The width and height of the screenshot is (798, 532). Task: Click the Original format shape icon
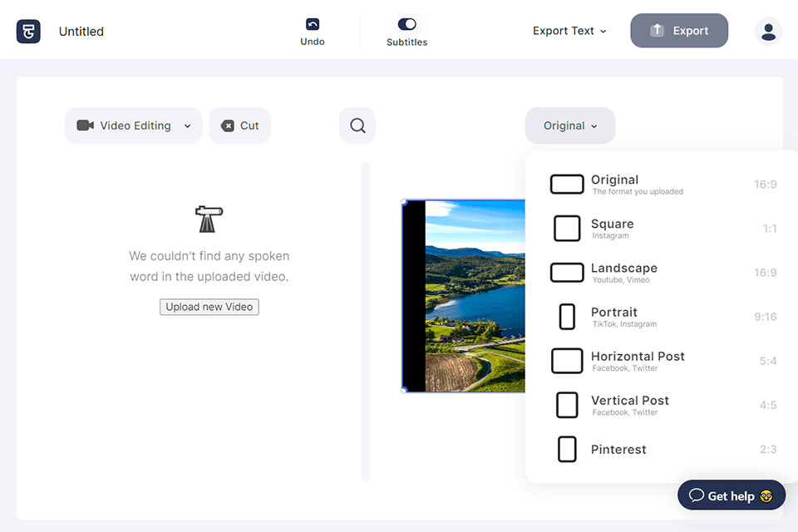pos(567,185)
